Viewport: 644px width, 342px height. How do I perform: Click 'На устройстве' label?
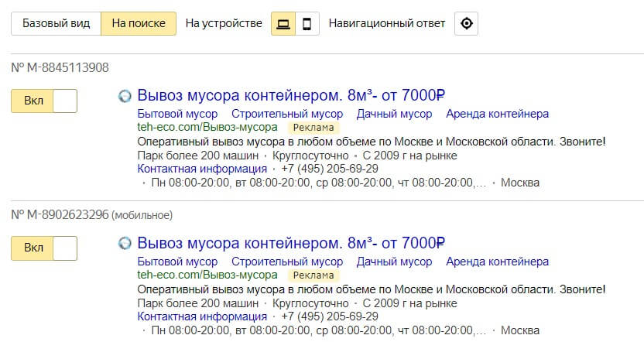(x=224, y=23)
